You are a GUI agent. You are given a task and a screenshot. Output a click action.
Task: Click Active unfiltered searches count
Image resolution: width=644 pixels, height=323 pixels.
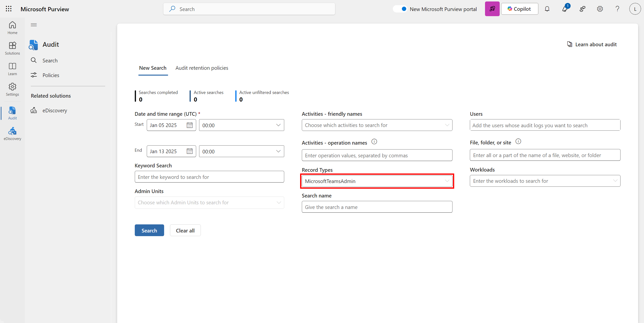241,100
